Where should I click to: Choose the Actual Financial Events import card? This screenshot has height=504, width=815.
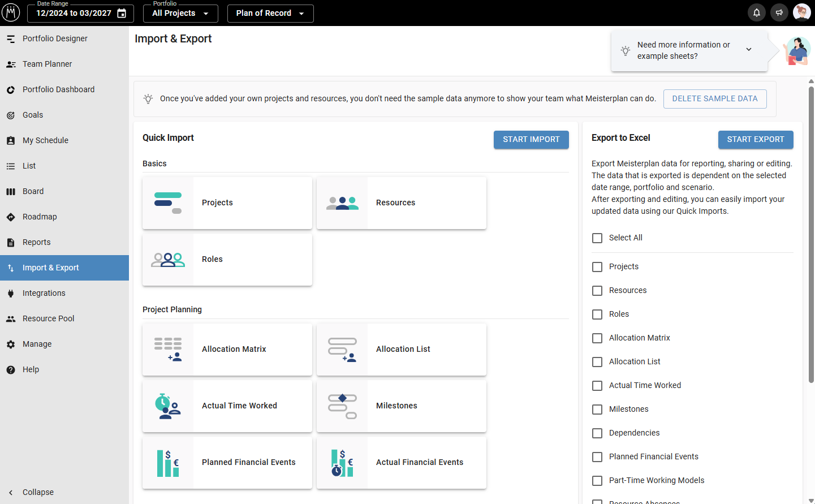402,463
